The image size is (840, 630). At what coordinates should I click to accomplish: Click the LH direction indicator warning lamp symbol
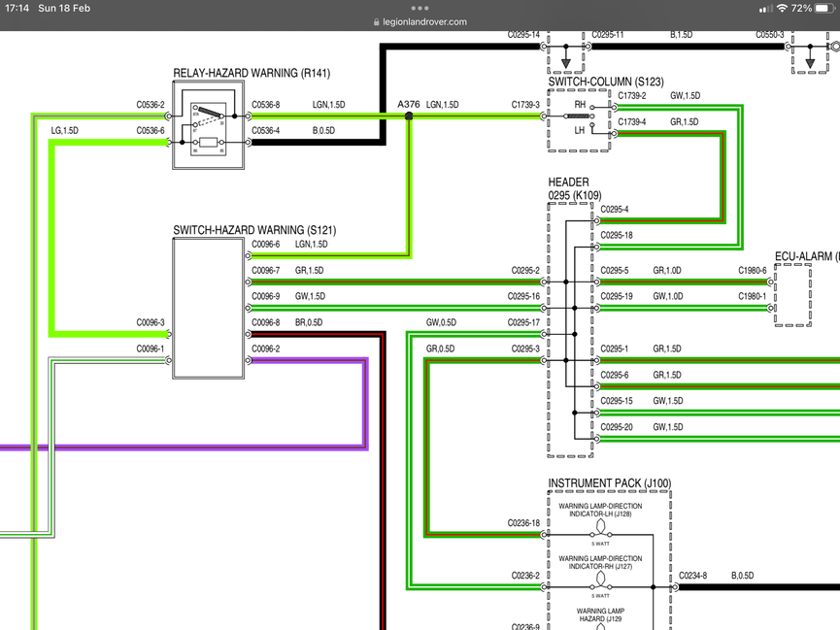(x=600, y=528)
